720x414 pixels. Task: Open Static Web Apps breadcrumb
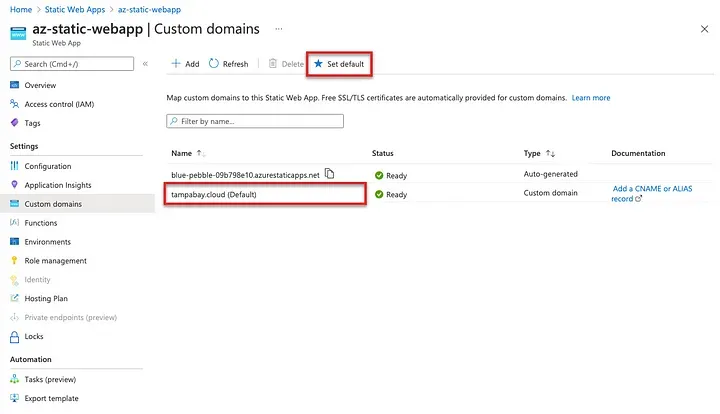coord(75,10)
